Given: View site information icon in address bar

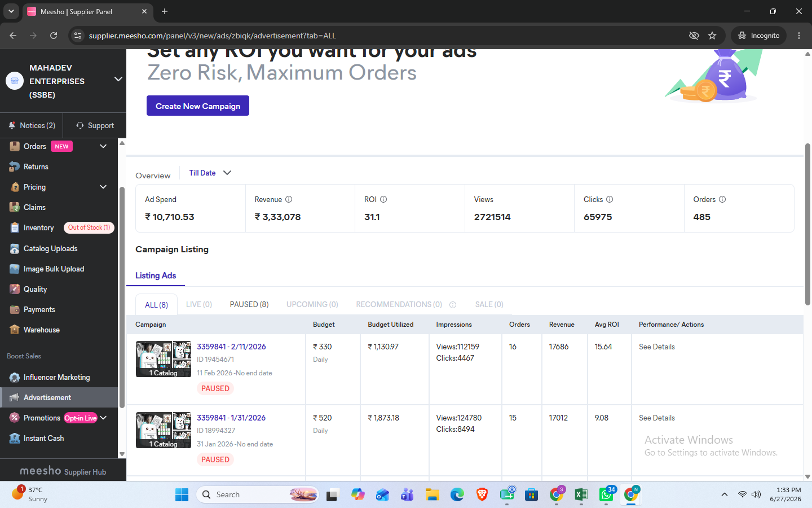Looking at the screenshot, I should [x=78, y=36].
